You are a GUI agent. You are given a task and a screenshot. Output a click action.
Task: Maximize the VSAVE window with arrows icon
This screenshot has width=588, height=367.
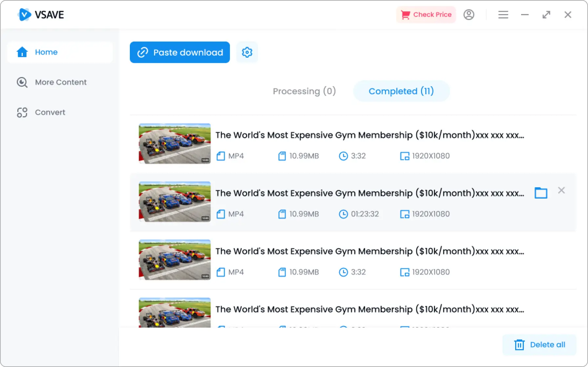pyautogui.click(x=546, y=14)
